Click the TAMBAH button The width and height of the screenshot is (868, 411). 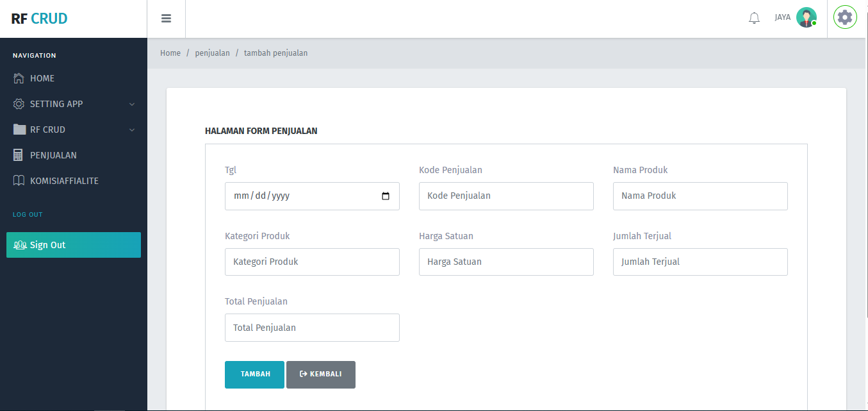click(x=254, y=374)
